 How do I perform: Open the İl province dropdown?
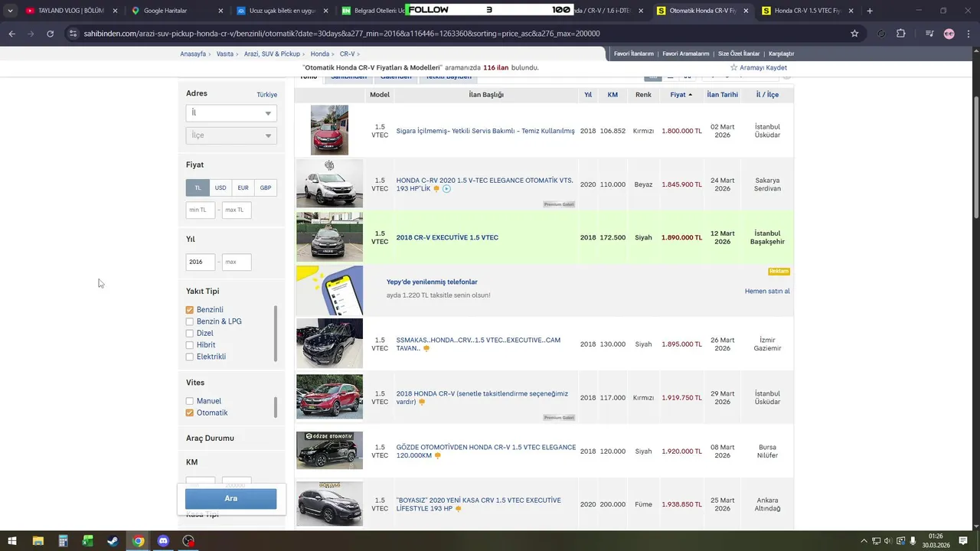pyautogui.click(x=231, y=112)
